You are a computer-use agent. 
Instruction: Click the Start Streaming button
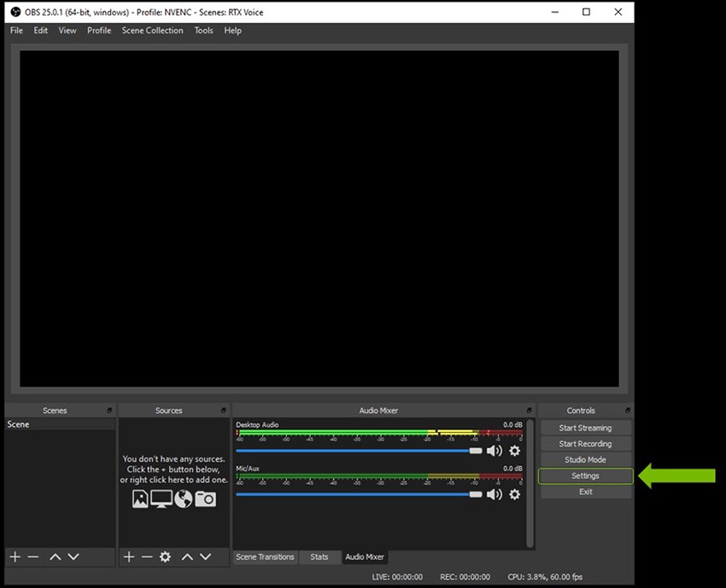pos(585,428)
